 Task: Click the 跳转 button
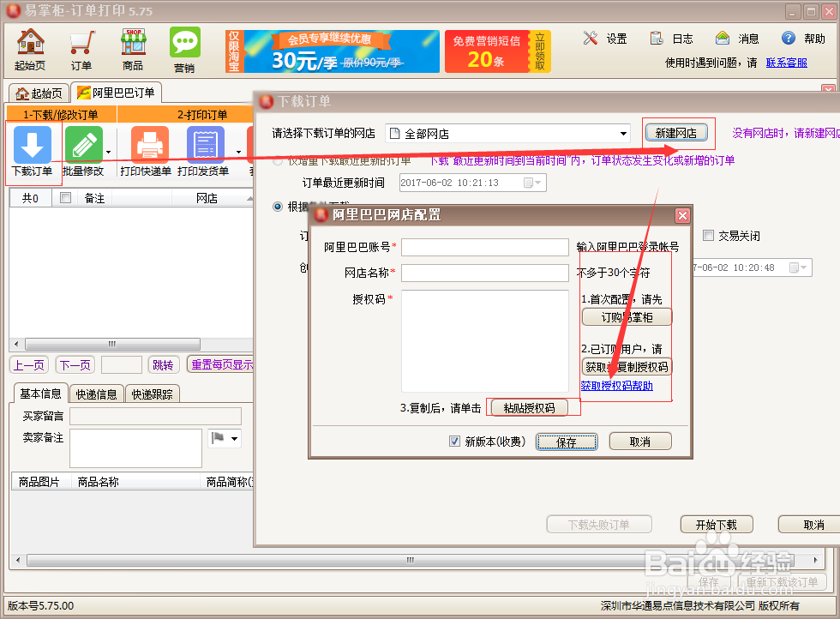(163, 365)
